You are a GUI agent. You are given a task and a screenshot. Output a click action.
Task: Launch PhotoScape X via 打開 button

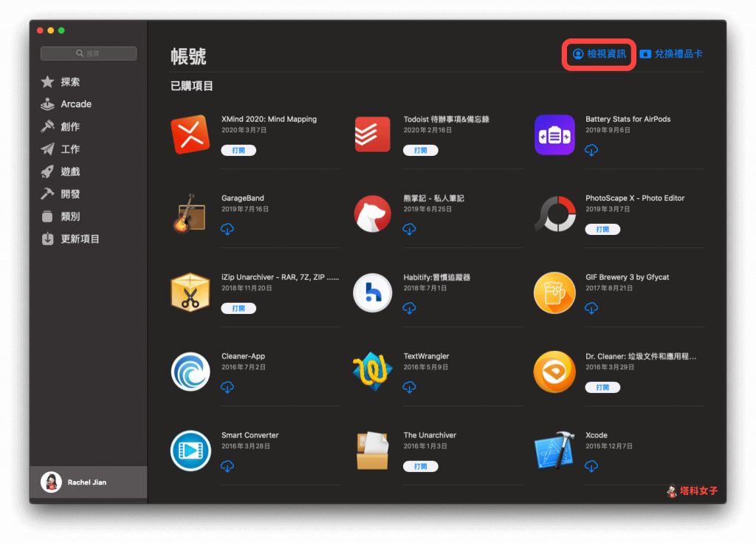[602, 229]
